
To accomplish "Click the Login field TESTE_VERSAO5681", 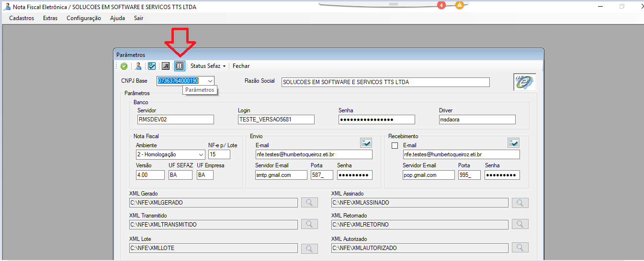I will click(276, 120).
